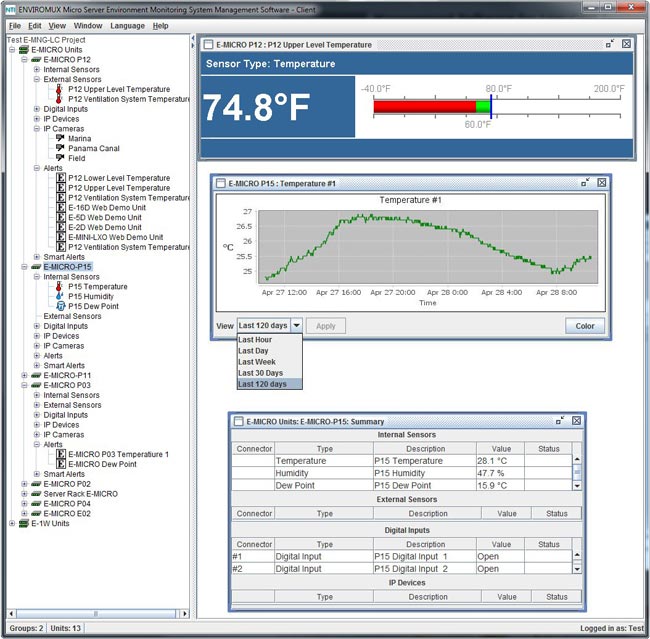Detach the Temperature #1 graph window

coord(585,182)
